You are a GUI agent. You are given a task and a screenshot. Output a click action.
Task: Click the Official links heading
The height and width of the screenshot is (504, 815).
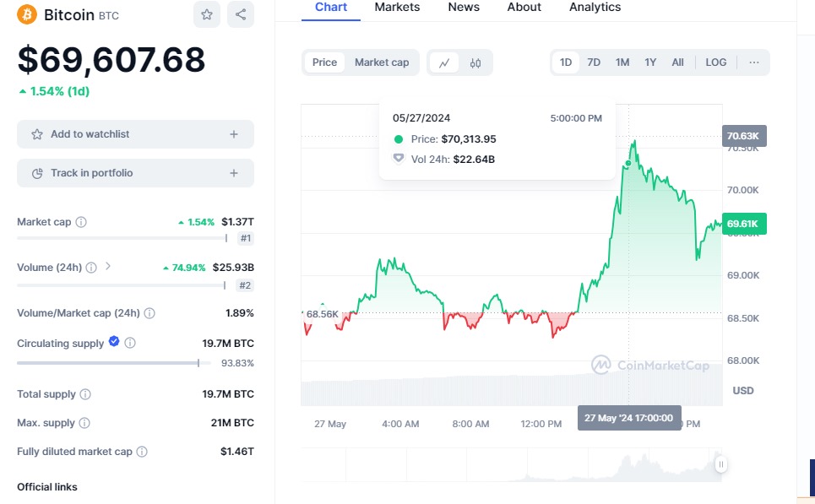coord(47,487)
